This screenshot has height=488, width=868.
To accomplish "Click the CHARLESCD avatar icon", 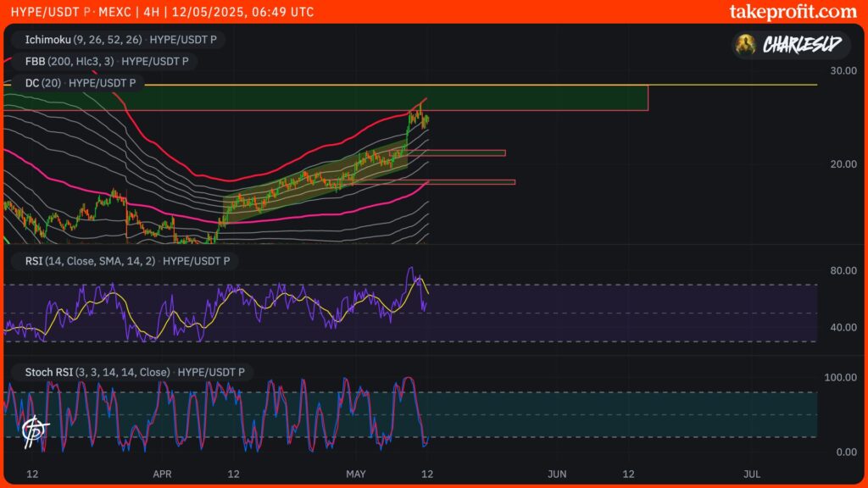I will (747, 44).
